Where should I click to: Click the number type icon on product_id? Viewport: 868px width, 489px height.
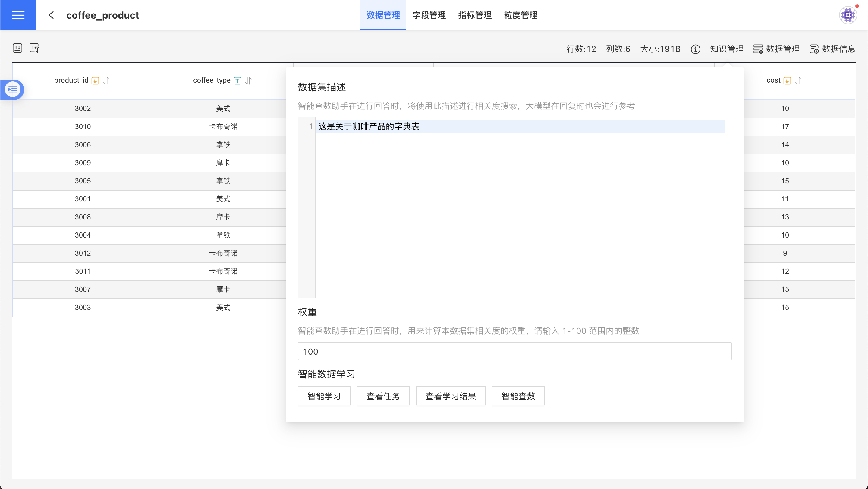click(x=95, y=81)
